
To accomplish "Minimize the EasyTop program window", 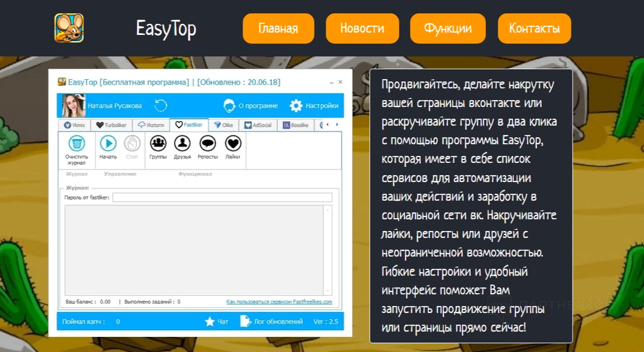I will (x=331, y=83).
